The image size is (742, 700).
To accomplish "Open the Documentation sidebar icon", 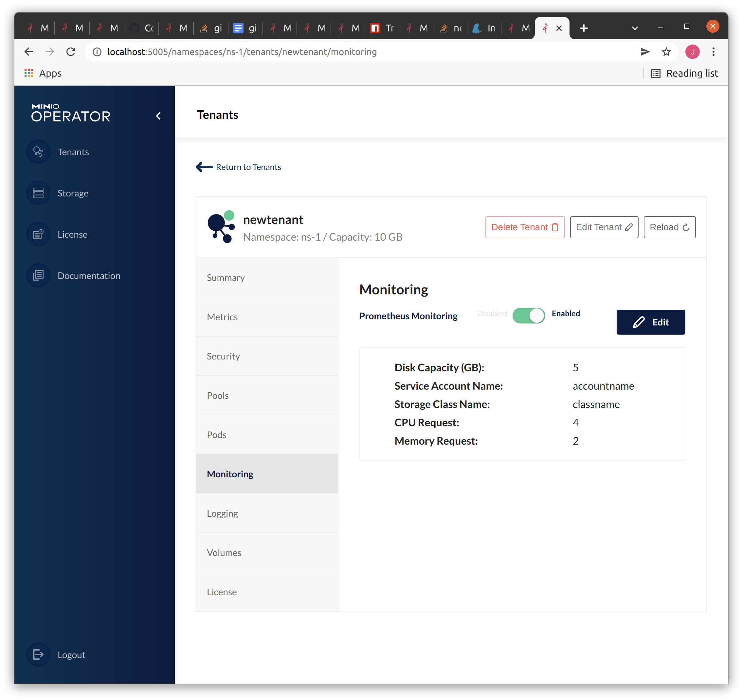I will click(38, 276).
